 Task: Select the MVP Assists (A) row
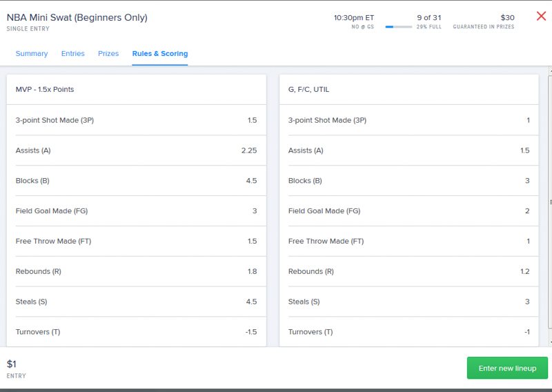pos(136,150)
